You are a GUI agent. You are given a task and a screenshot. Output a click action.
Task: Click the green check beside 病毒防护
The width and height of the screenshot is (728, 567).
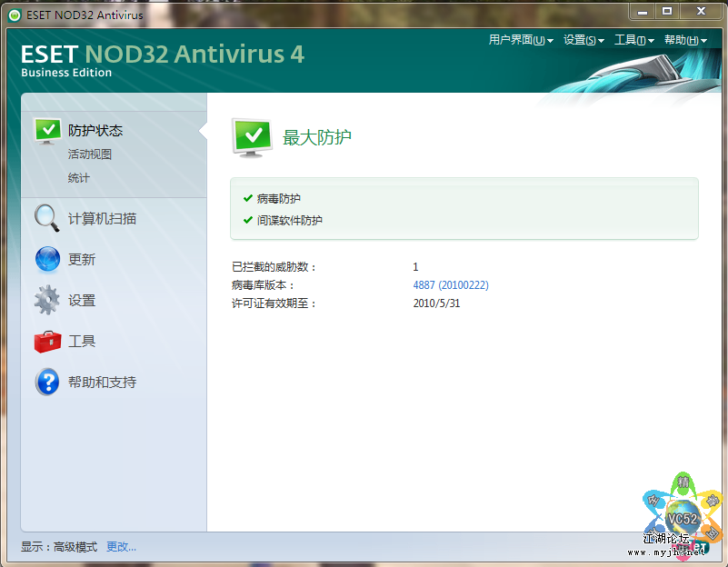tap(248, 198)
